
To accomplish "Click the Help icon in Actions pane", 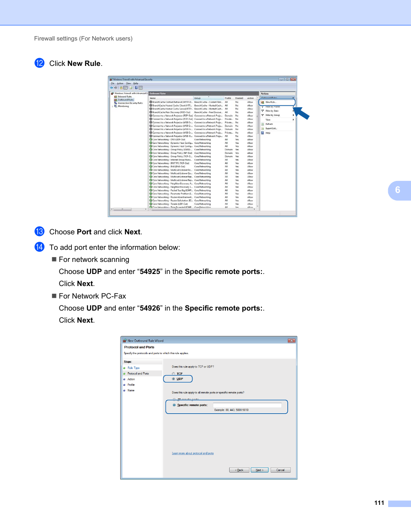I will pyautogui.click(x=262, y=133).
